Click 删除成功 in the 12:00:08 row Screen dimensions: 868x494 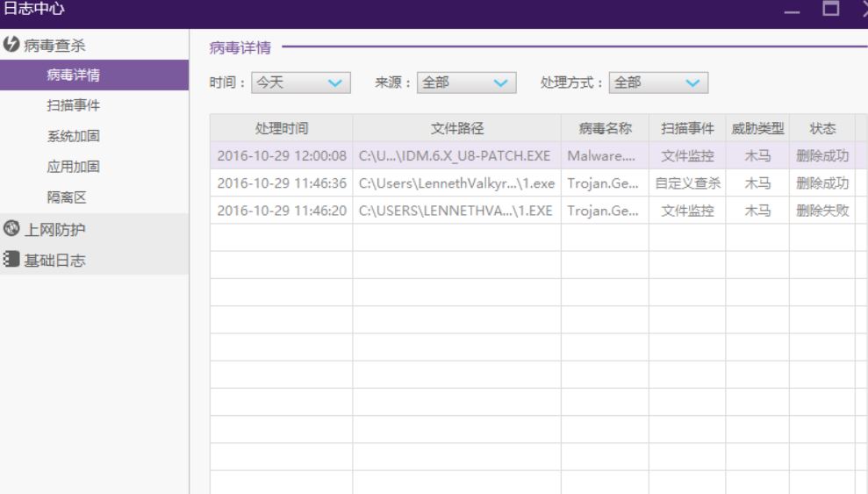pyautogui.click(x=822, y=156)
